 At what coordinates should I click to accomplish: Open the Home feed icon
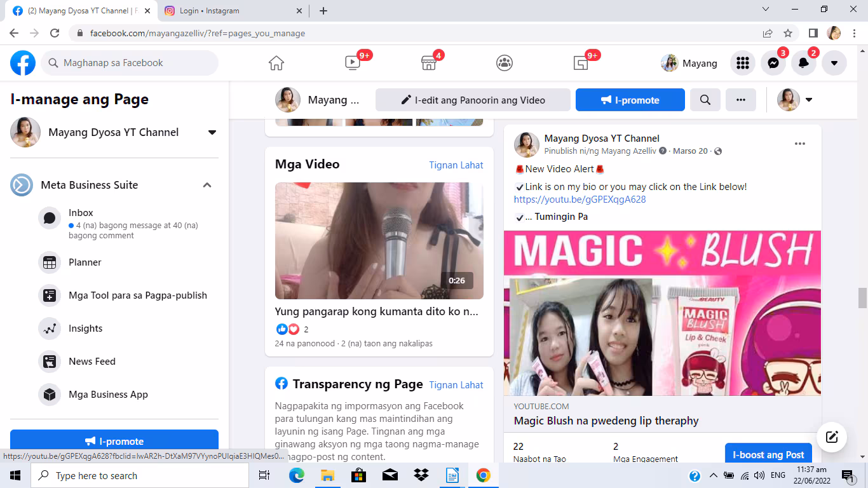click(x=276, y=63)
